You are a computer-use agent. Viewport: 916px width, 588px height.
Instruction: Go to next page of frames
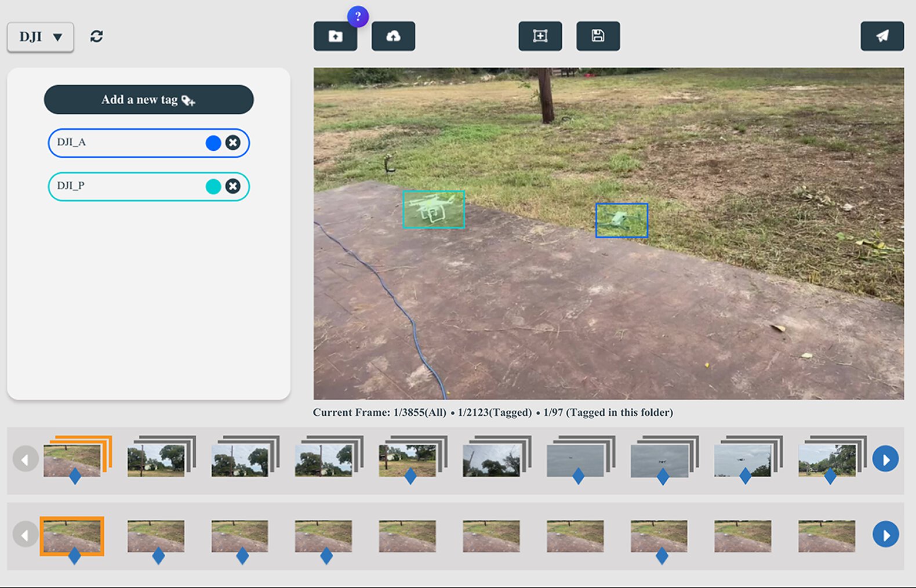coord(885,534)
